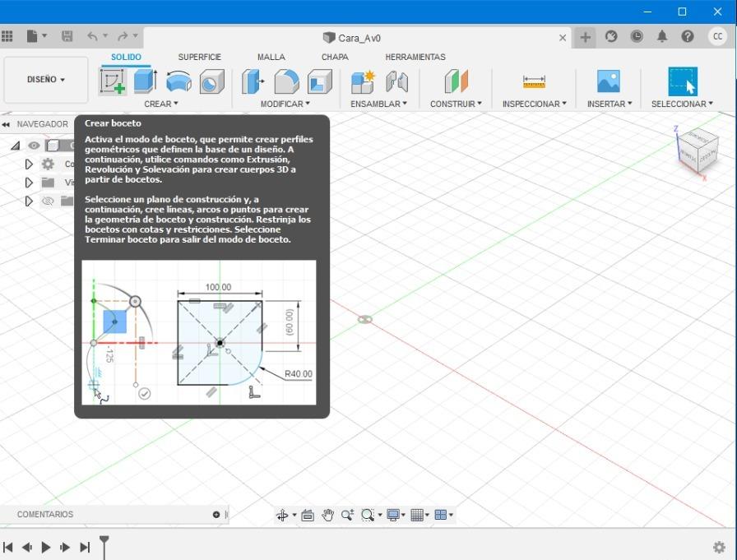Image resolution: width=737 pixels, height=560 pixels.
Task: Toggle visibility eye of root component
Action: (34, 146)
